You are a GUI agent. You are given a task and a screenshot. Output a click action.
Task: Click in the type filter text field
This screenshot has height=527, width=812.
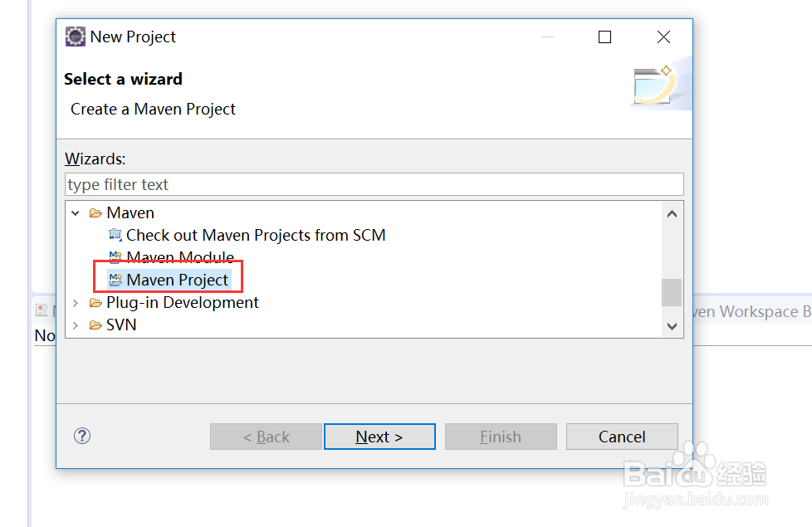pyautogui.click(x=374, y=184)
